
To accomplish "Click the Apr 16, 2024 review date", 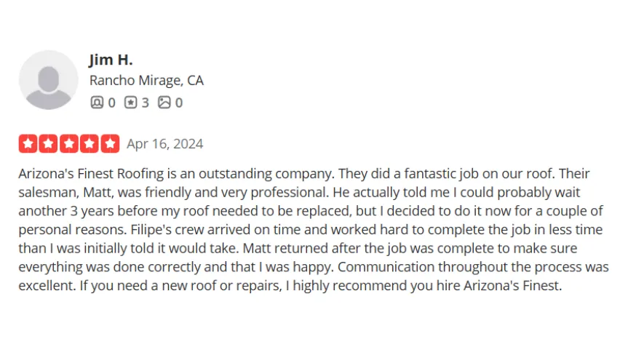I will point(164,144).
